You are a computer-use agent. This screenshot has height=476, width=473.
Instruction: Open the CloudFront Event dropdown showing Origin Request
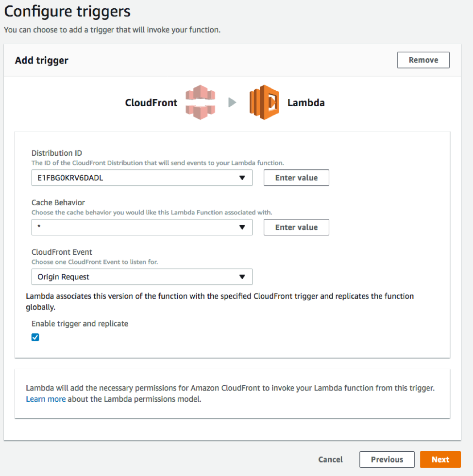coord(142,277)
